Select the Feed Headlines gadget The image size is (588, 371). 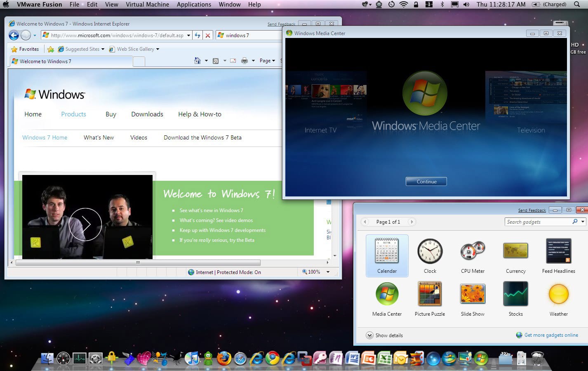[558, 256]
